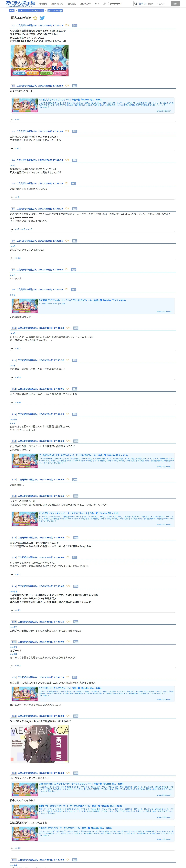Open the お問い合わせ menu item
This screenshot has height=868, width=186.
[57, 4]
